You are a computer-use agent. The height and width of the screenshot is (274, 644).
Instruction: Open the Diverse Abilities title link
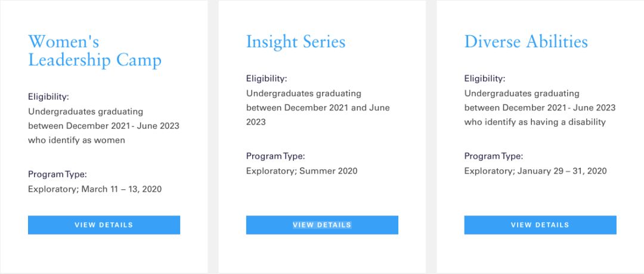526,42
